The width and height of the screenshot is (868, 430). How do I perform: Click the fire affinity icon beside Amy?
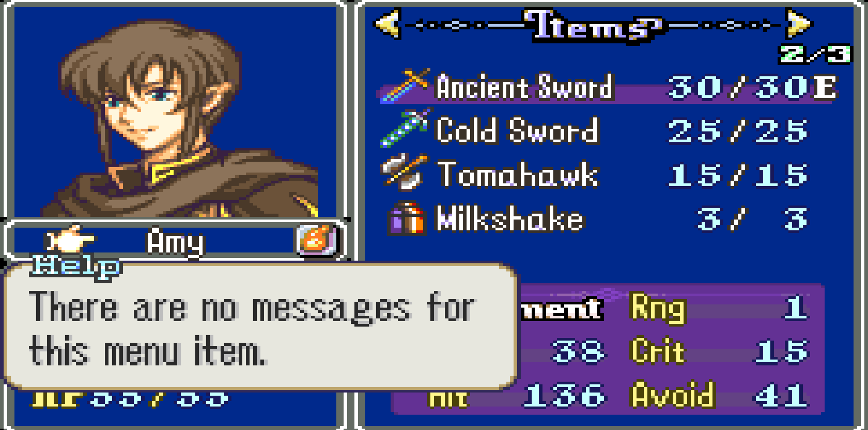coord(316,240)
